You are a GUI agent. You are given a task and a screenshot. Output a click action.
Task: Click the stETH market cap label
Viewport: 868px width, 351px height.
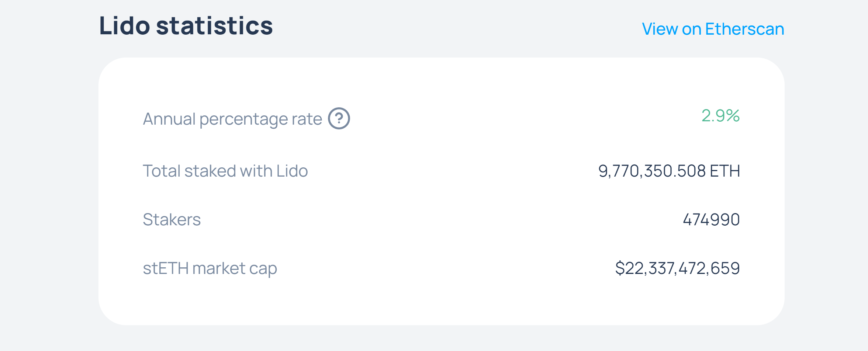pos(210,268)
